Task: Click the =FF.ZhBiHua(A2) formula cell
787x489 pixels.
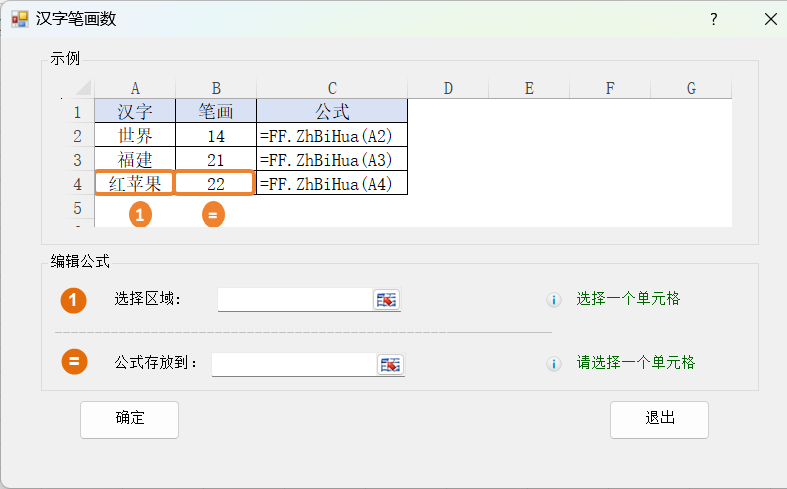Action: pos(331,136)
